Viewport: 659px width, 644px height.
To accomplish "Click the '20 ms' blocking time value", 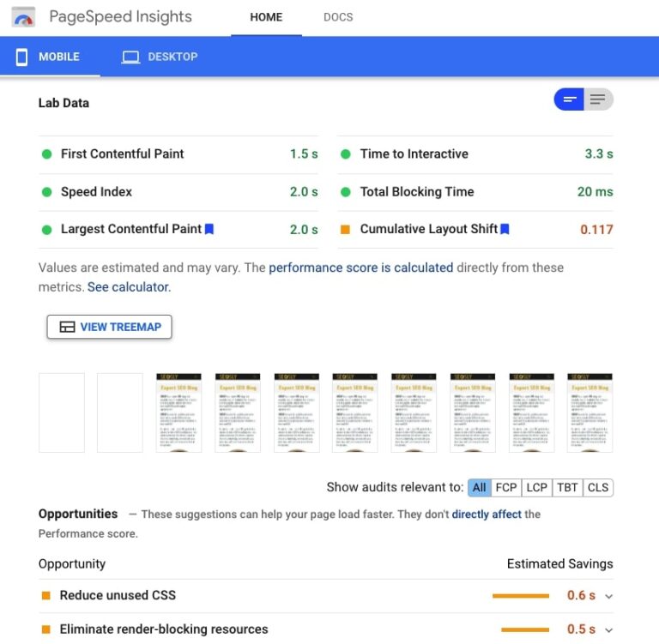I will [x=596, y=191].
